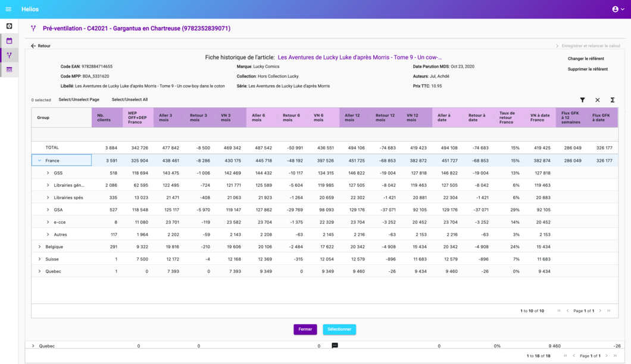
Task: Click the filter funnel icon above the table
Action: 582,100
